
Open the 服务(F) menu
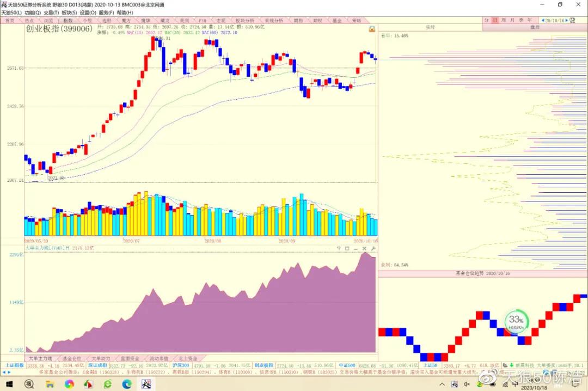106,13
